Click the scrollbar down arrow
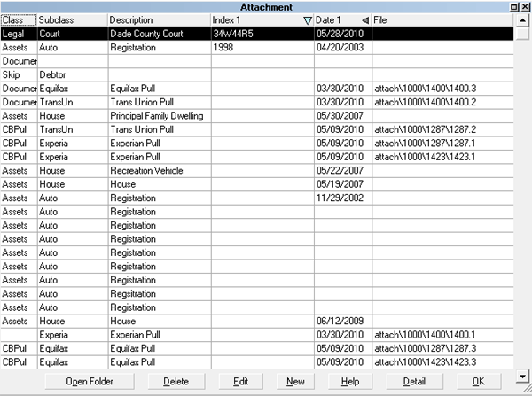This screenshot has width=532, height=396. click(522, 376)
